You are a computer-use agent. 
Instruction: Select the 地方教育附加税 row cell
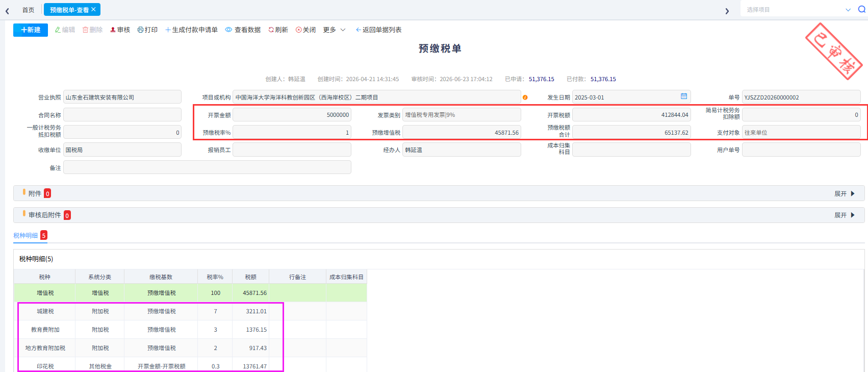pyautogui.click(x=45, y=348)
